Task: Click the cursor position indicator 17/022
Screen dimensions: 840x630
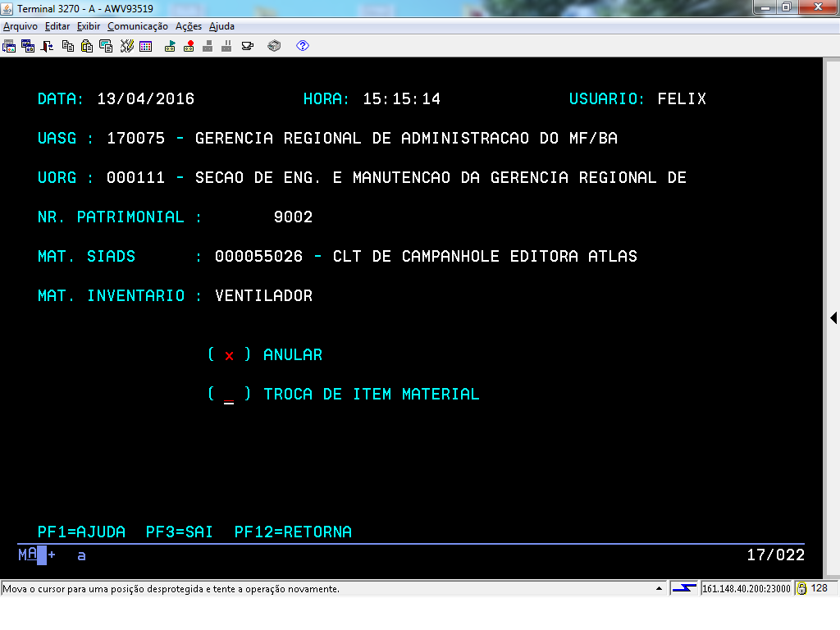Action: click(776, 555)
